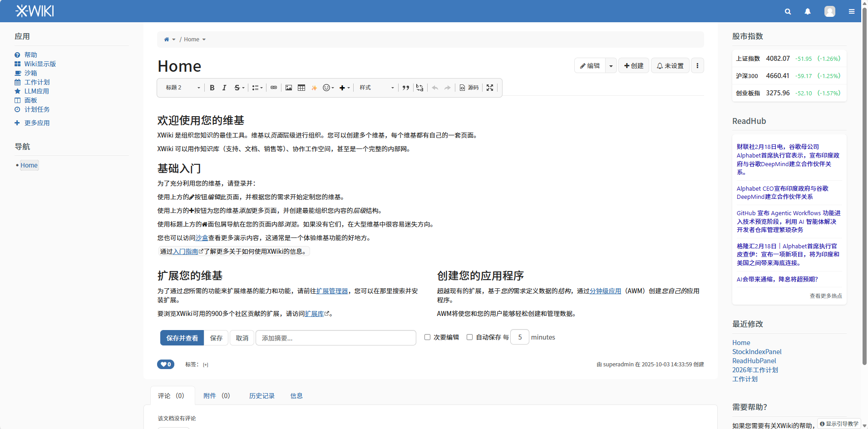The image size is (868, 429).
Task: Enable 自动保存 autosave
Action: coord(469,337)
